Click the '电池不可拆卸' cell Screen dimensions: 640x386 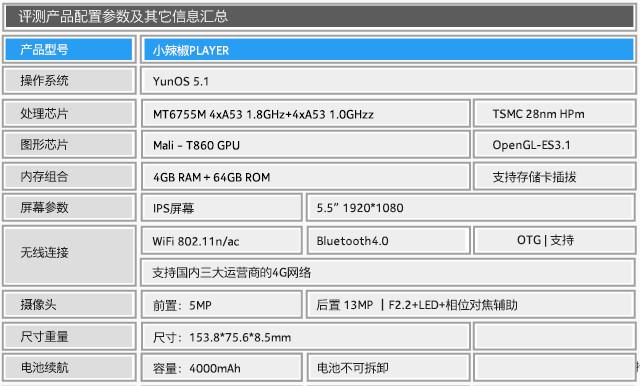coord(388,367)
